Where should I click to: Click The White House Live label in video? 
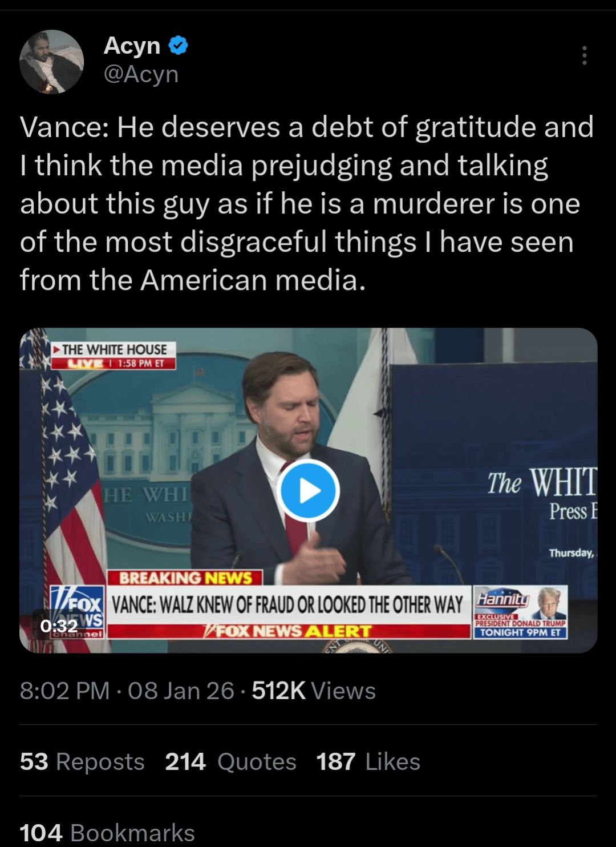(x=114, y=355)
